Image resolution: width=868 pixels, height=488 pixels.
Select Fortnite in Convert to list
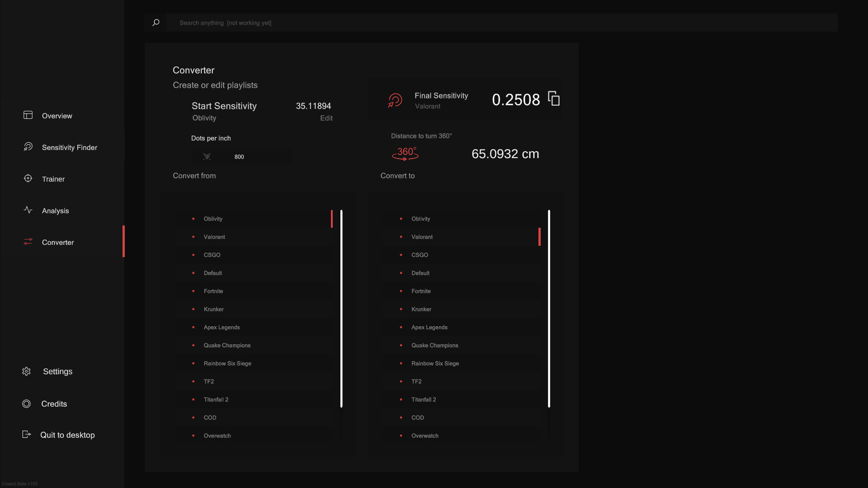coord(421,291)
